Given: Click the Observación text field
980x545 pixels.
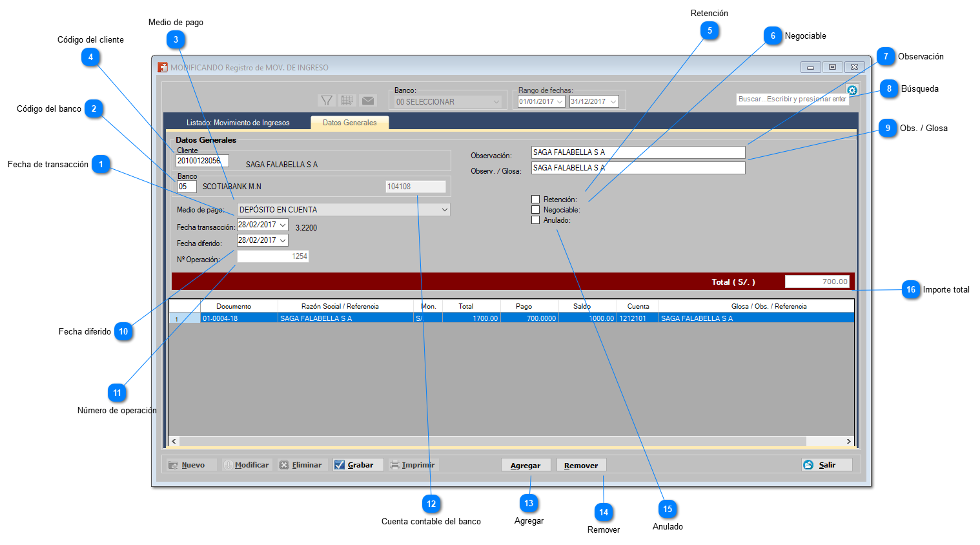Looking at the screenshot, I should [x=638, y=152].
